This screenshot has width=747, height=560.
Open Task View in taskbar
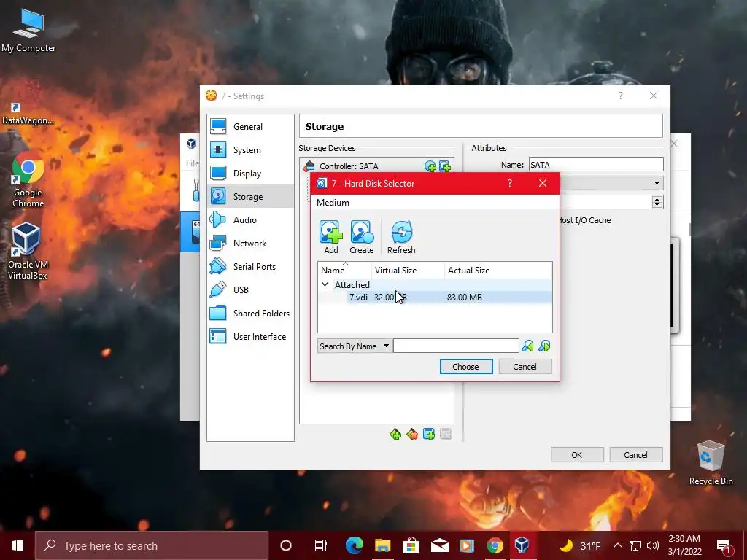pyautogui.click(x=321, y=545)
